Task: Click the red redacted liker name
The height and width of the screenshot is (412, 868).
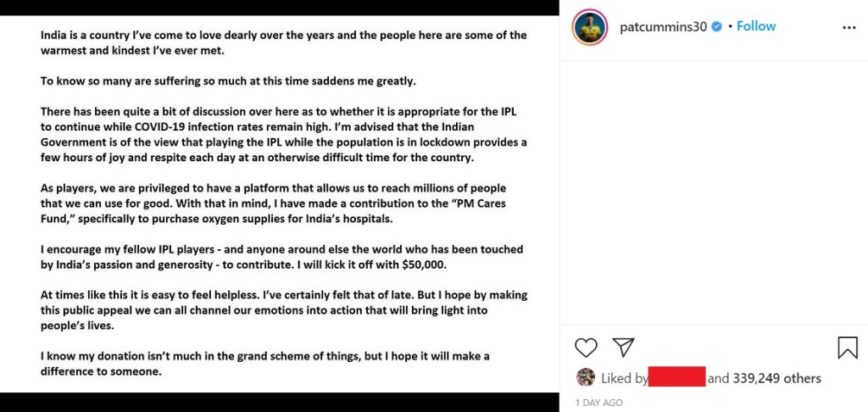Action: coord(677,378)
